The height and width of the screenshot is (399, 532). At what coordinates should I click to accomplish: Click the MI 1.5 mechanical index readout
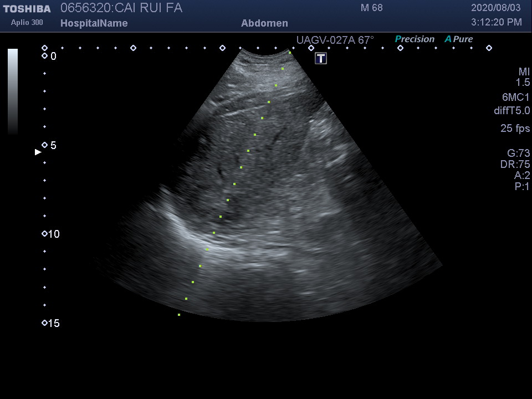(x=523, y=77)
